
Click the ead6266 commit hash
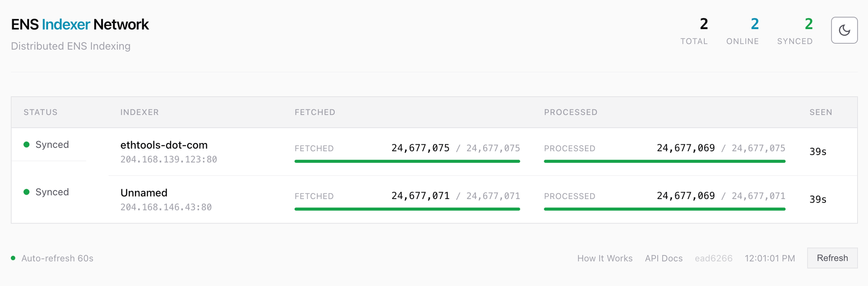pyautogui.click(x=713, y=259)
